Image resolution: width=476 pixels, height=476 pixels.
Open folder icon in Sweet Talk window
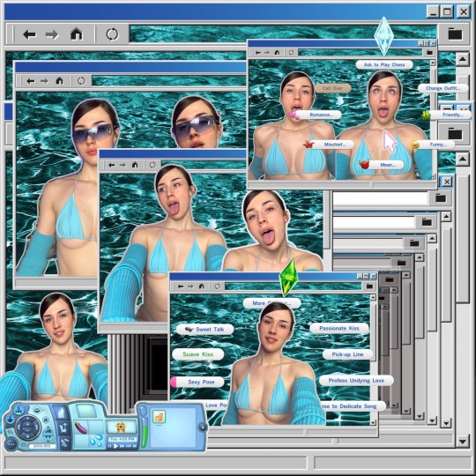pyautogui.click(x=369, y=286)
